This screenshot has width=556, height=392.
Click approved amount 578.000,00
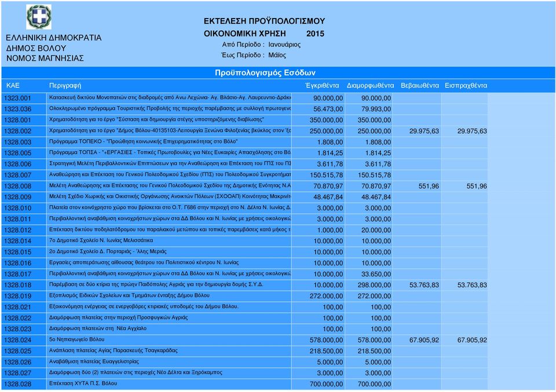pyautogui.click(x=326, y=339)
